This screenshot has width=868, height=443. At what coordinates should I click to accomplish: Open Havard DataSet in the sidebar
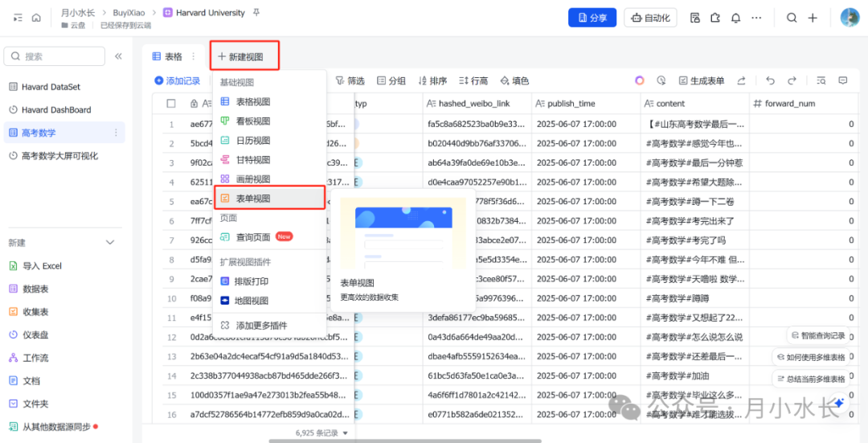tap(64, 87)
